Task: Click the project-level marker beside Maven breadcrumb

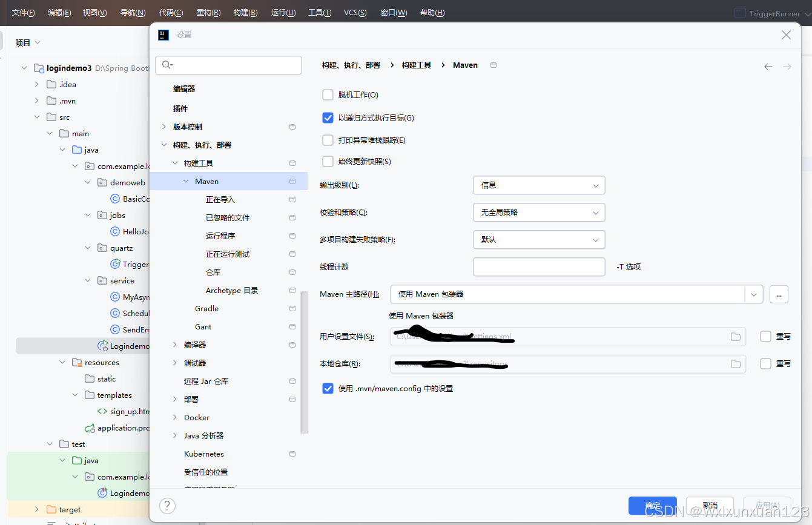Action: click(493, 65)
